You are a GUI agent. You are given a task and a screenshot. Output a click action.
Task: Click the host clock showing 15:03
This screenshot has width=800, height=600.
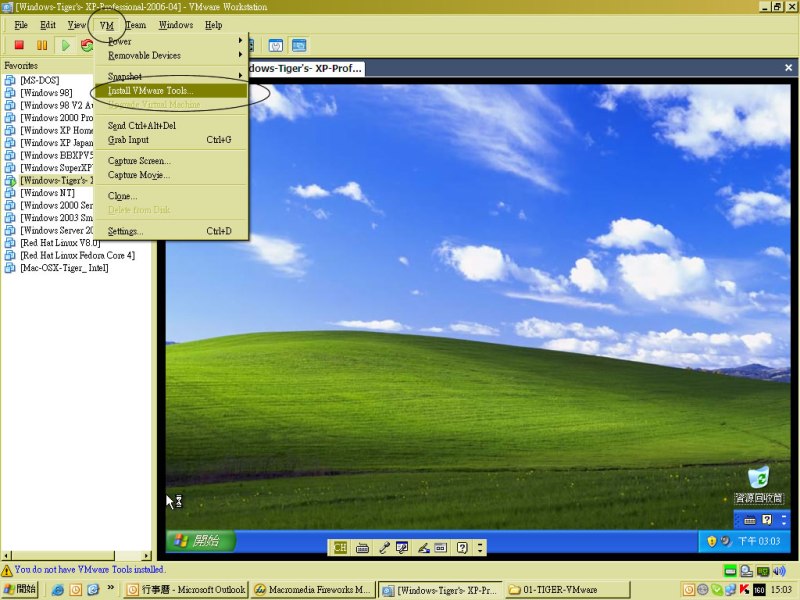click(782, 590)
